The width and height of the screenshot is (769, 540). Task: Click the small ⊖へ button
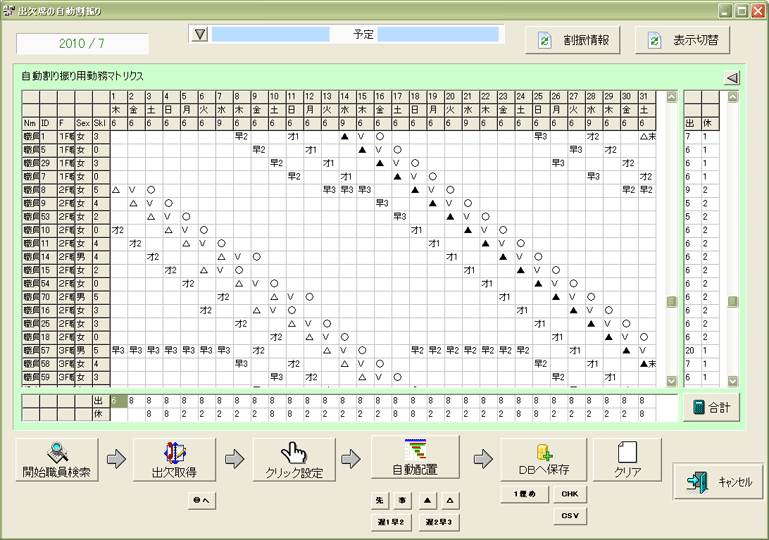[202, 500]
